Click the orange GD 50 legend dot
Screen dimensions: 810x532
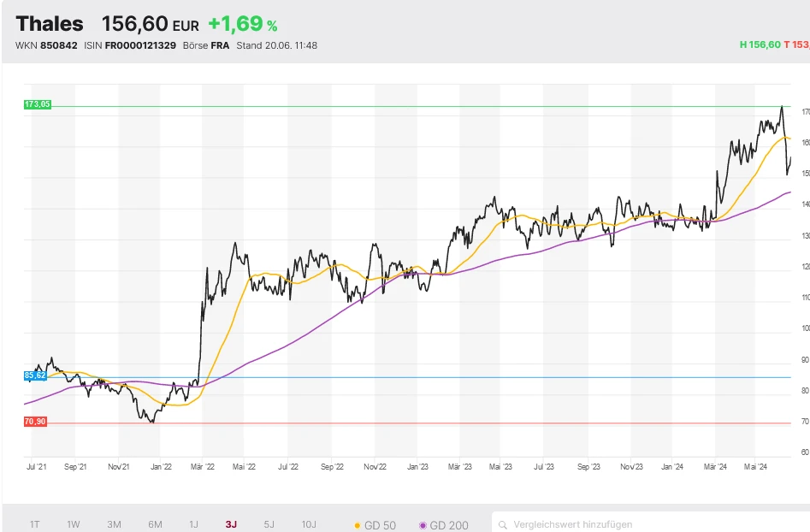click(x=358, y=525)
